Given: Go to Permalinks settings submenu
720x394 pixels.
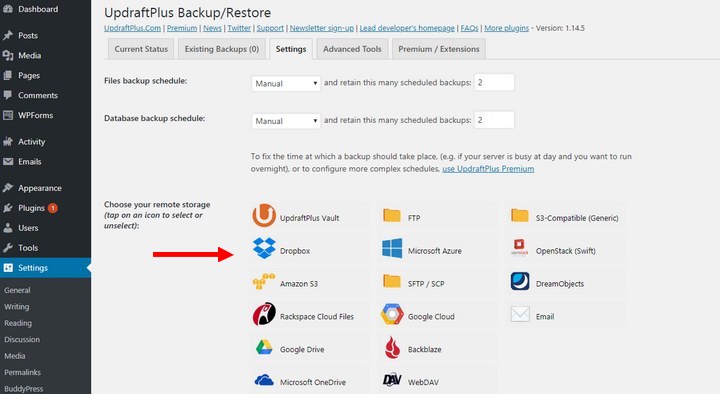Looking at the screenshot, I should pos(22,372).
